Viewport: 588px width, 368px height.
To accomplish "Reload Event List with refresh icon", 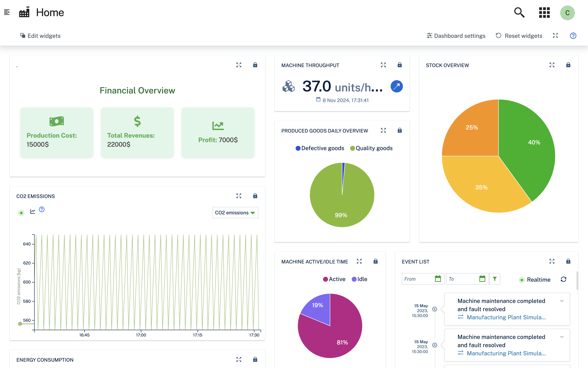I will 563,279.
